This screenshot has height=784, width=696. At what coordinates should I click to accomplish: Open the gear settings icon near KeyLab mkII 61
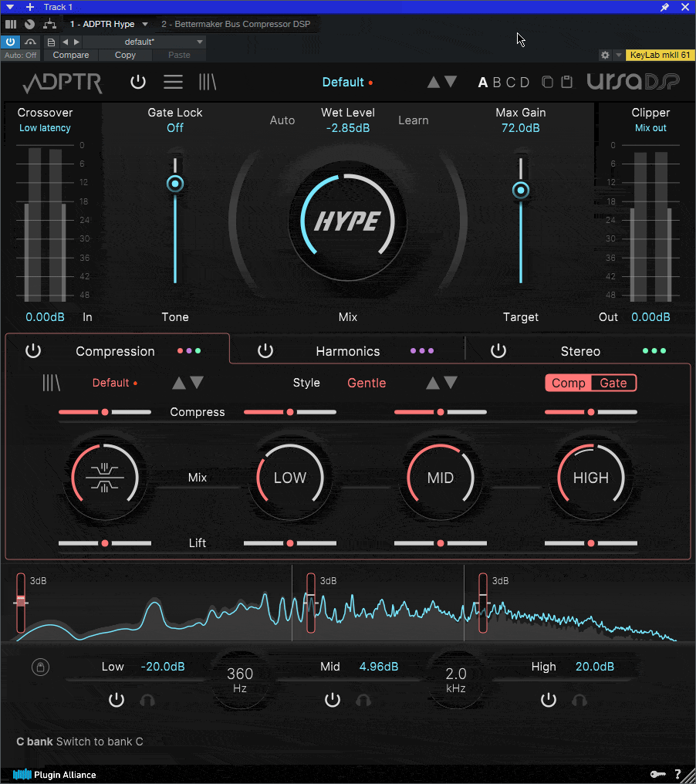605,55
